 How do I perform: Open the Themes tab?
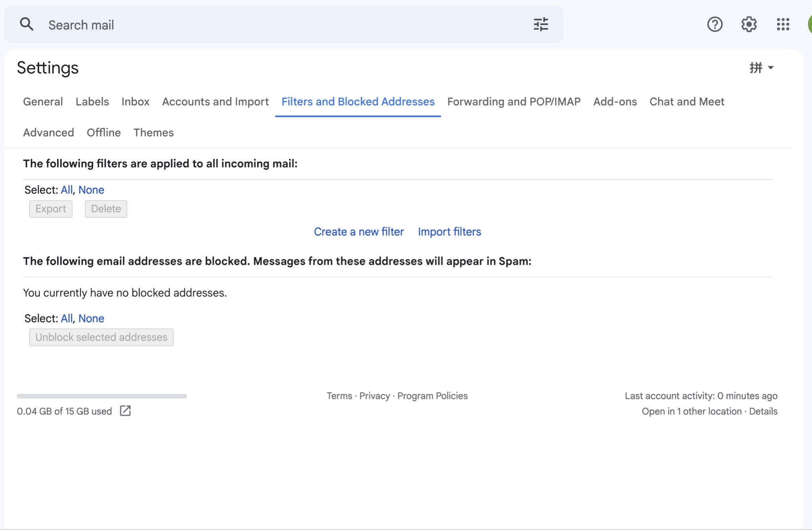tap(153, 132)
